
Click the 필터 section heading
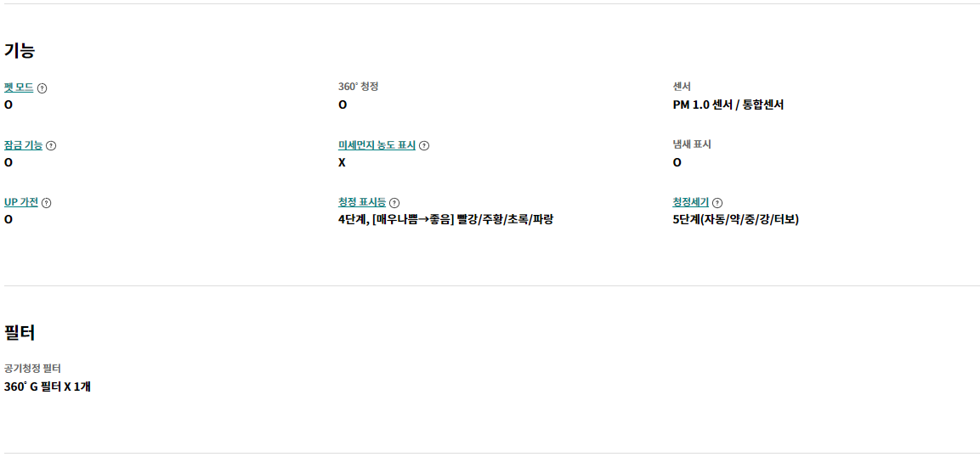point(20,333)
